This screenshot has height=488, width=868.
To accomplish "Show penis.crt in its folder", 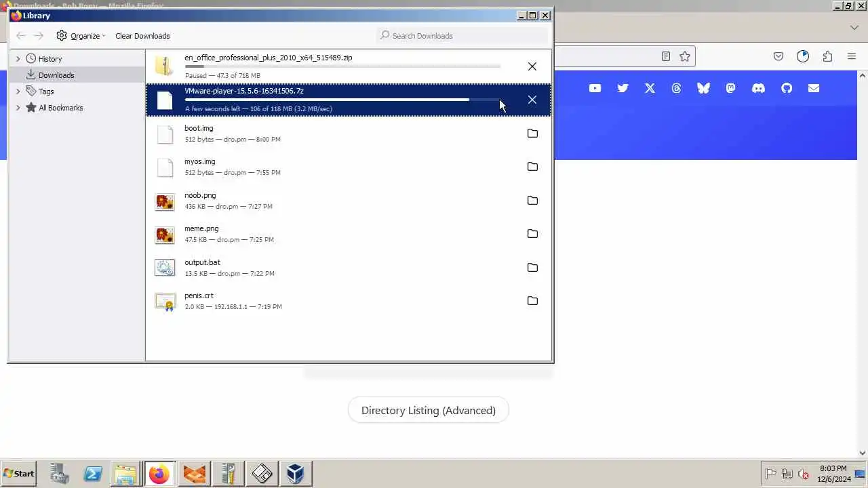I will click(x=532, y=301).
